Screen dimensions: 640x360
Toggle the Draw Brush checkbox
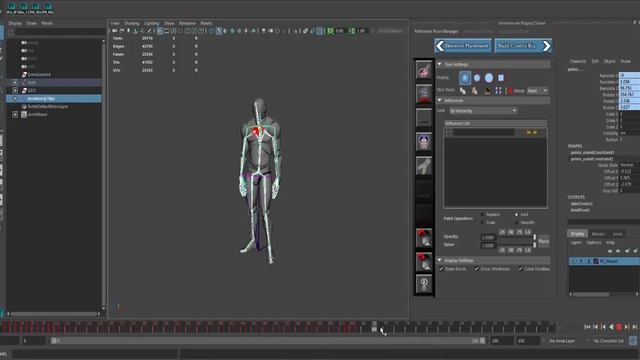(441, 269)
